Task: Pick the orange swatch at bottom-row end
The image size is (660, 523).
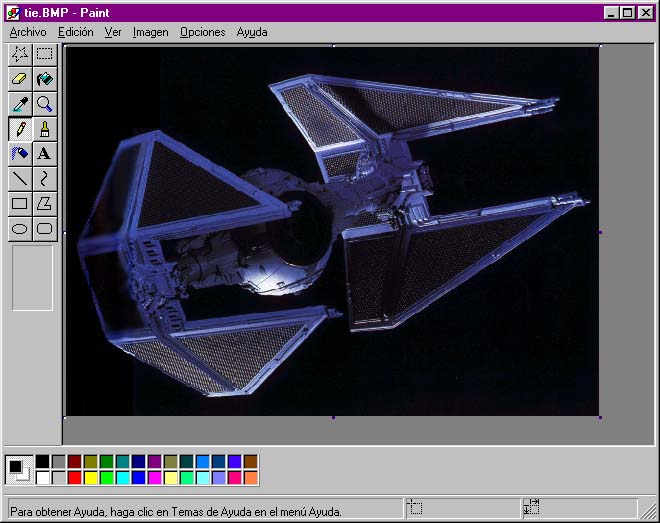Action: point(250,478)
